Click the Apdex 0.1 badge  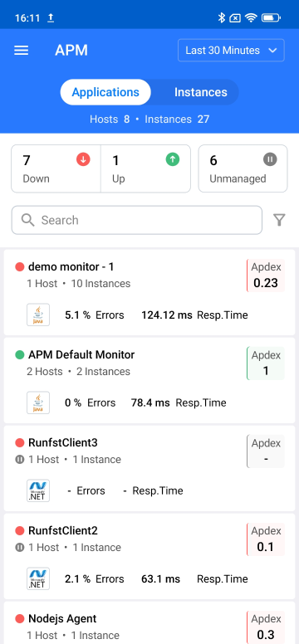(x=266, y=539)
